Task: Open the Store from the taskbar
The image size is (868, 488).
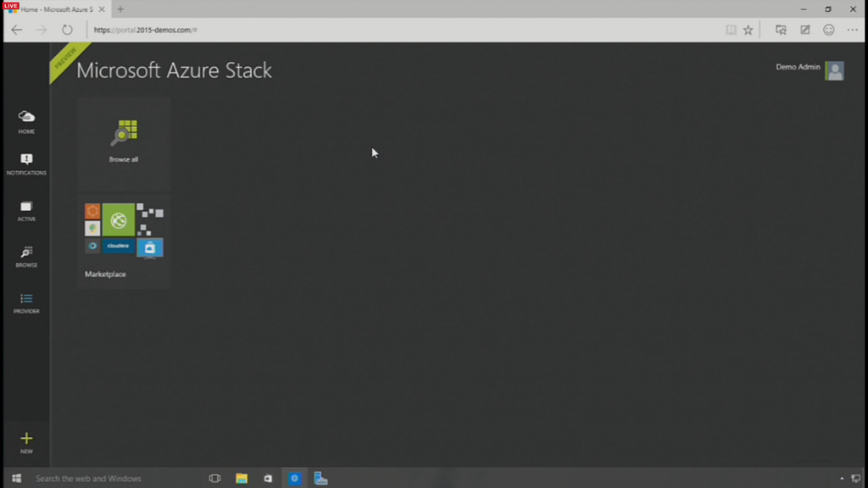Action: click(x=268, y=478)
